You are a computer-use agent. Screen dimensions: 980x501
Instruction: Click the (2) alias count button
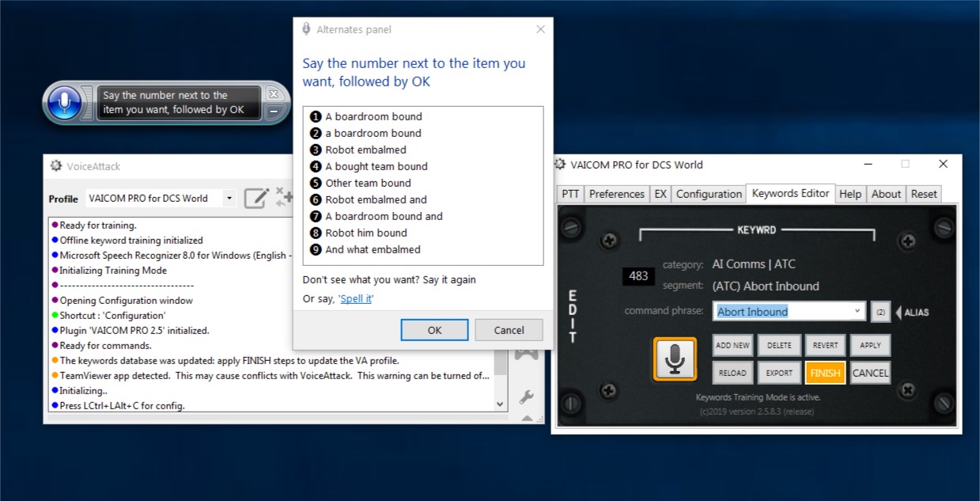pyautogui.click(x=880, y=312)
